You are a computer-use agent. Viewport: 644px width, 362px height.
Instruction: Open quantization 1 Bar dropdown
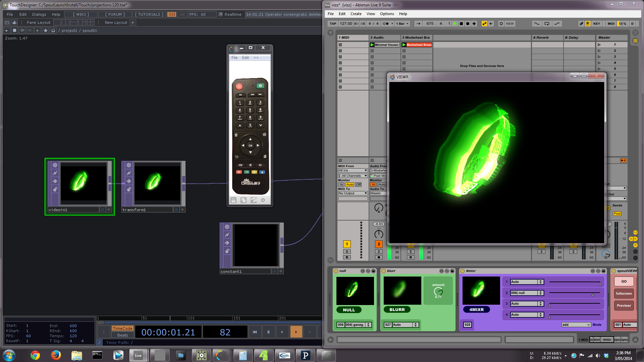402,24
